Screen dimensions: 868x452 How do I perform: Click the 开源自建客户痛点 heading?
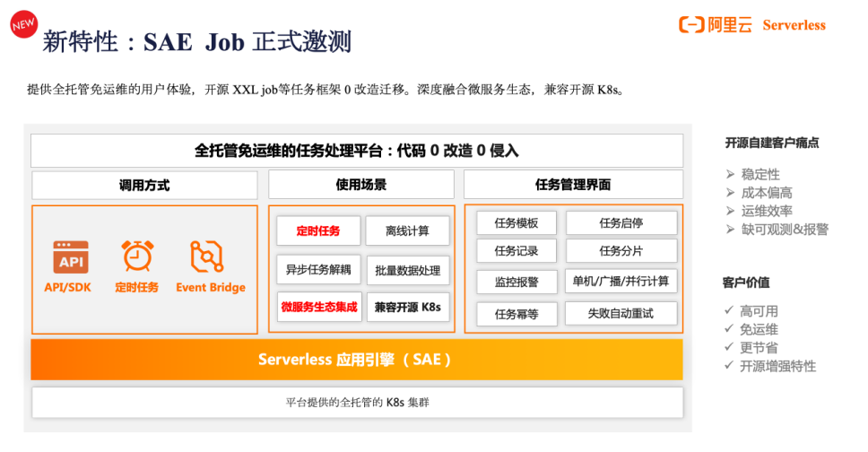(x=772, y=143)
